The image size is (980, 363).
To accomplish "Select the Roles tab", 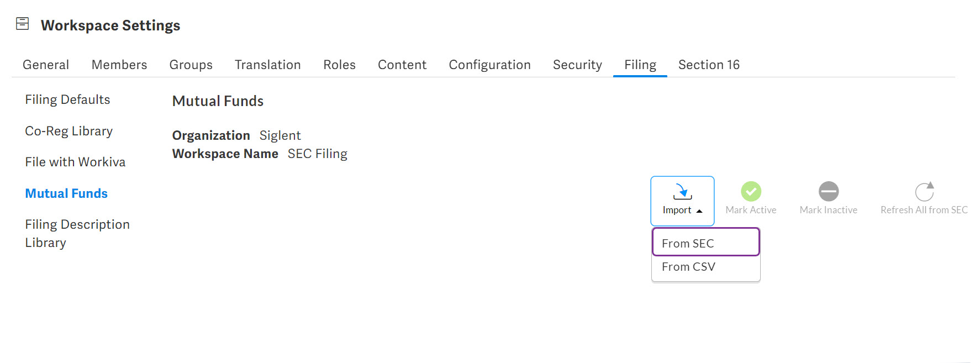I will point(339,65).
